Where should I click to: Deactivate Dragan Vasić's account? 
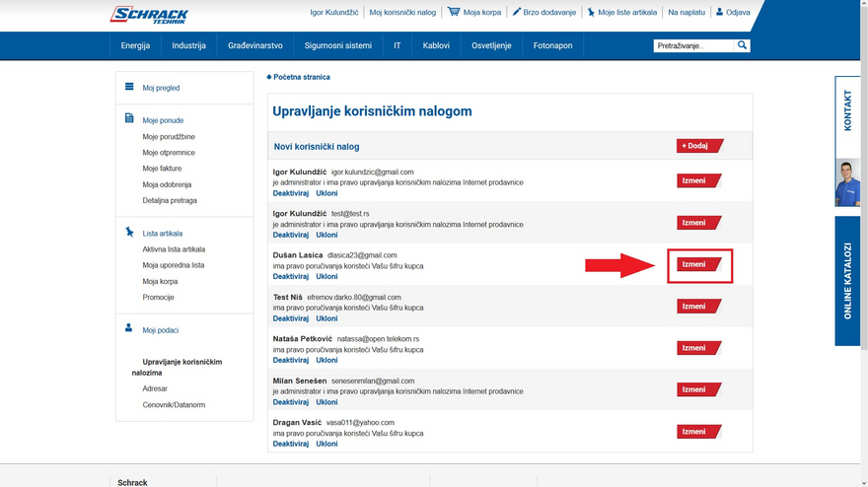pyautogui.click(x=291, y=444)
